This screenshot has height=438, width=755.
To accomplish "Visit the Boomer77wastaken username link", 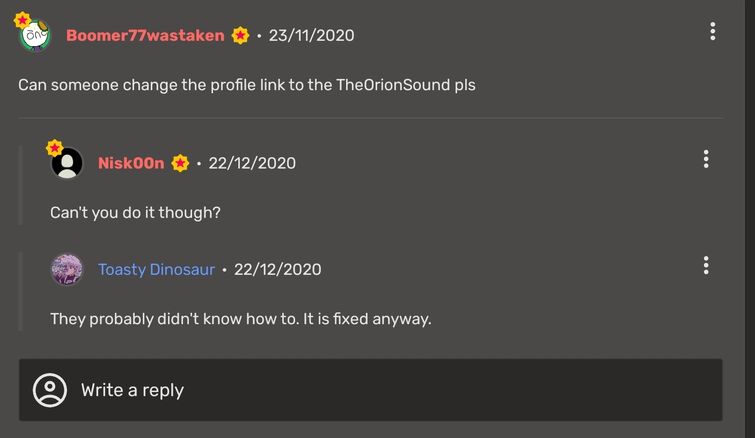I will 145,36.
